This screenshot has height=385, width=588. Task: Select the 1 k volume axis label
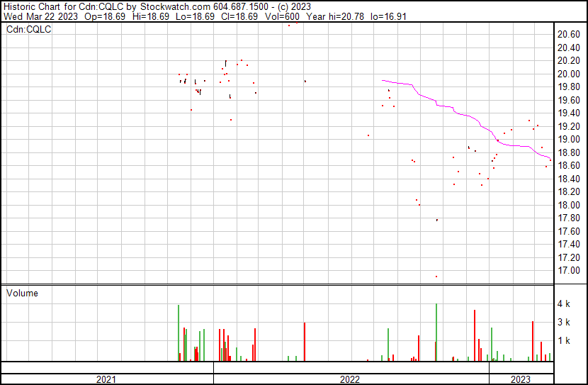[x=564, y=340]
